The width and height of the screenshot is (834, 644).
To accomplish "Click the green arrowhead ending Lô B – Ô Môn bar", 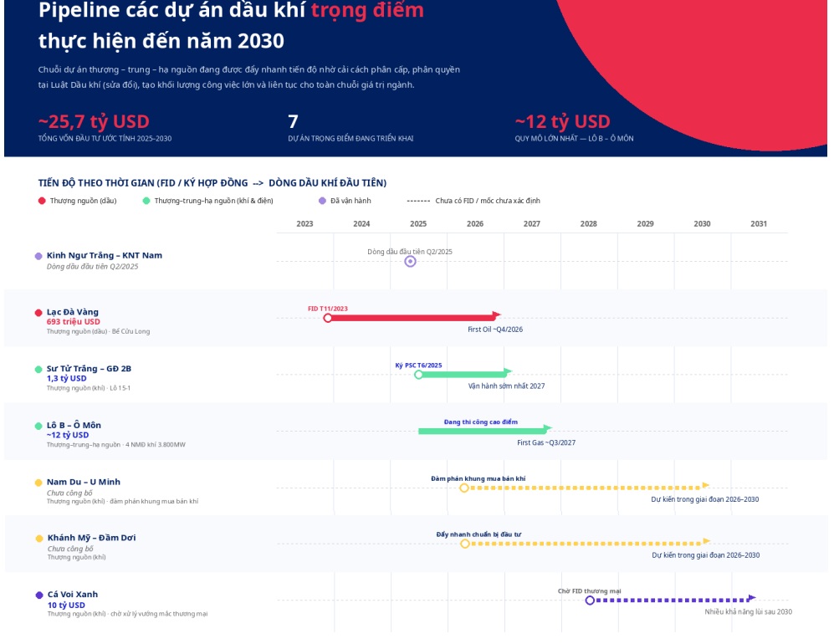I will (548, 428).
